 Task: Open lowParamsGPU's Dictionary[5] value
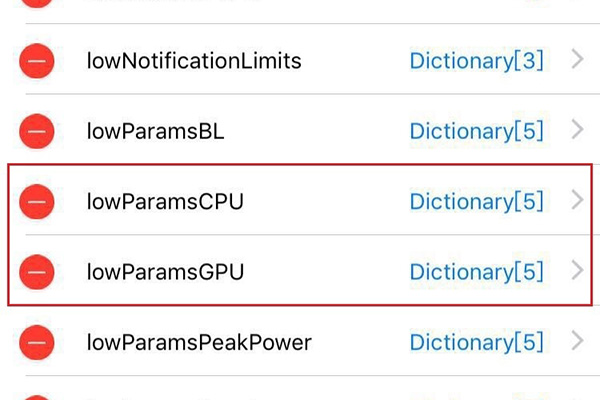(x=477, y=272)
